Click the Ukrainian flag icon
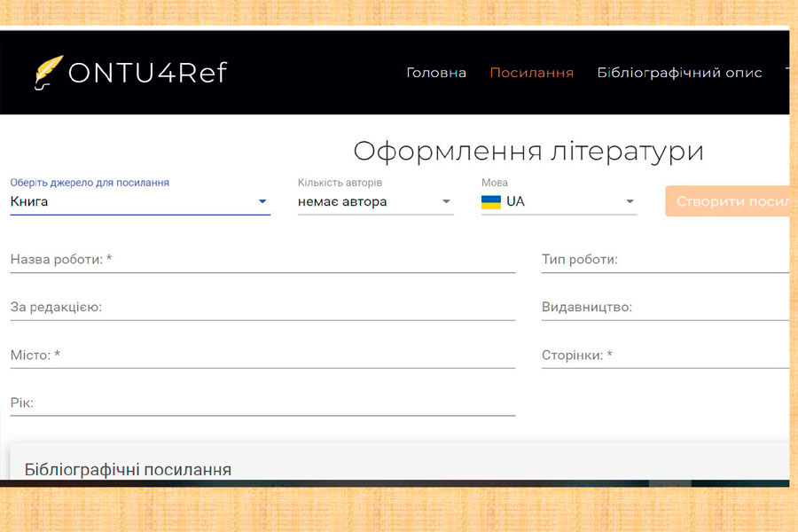 [x=491, y=202]
